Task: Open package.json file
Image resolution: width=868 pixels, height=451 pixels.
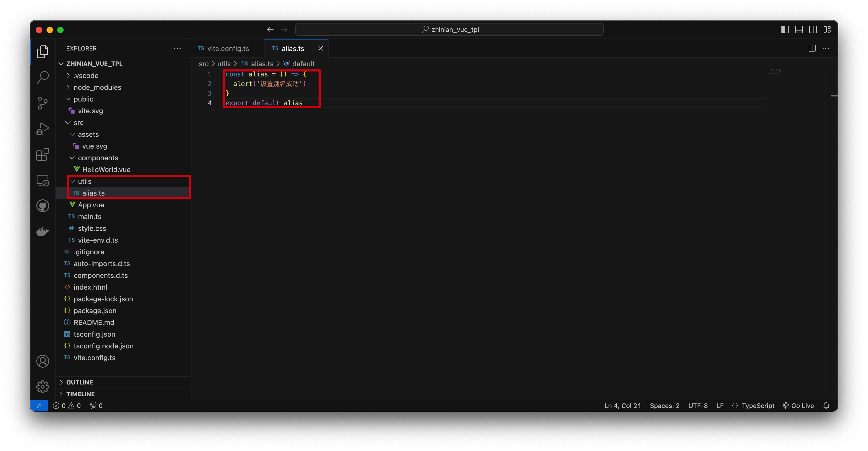Action: pos(123,310)
